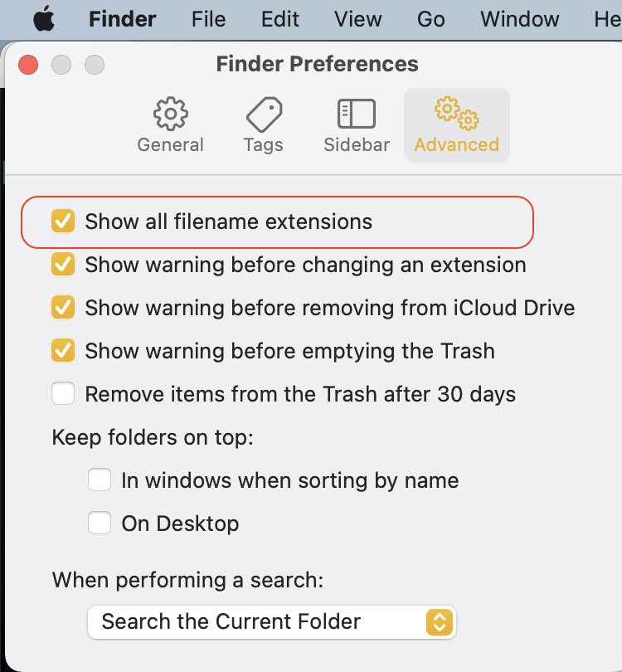Open the Tags preferences tag icon

tap(264, 114)
